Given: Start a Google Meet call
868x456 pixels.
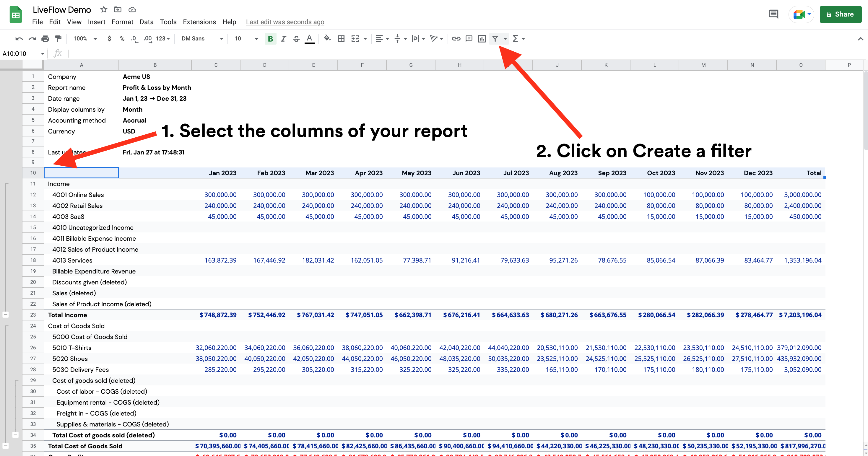Looking at the screenshot, I should [x=801, y=14].
